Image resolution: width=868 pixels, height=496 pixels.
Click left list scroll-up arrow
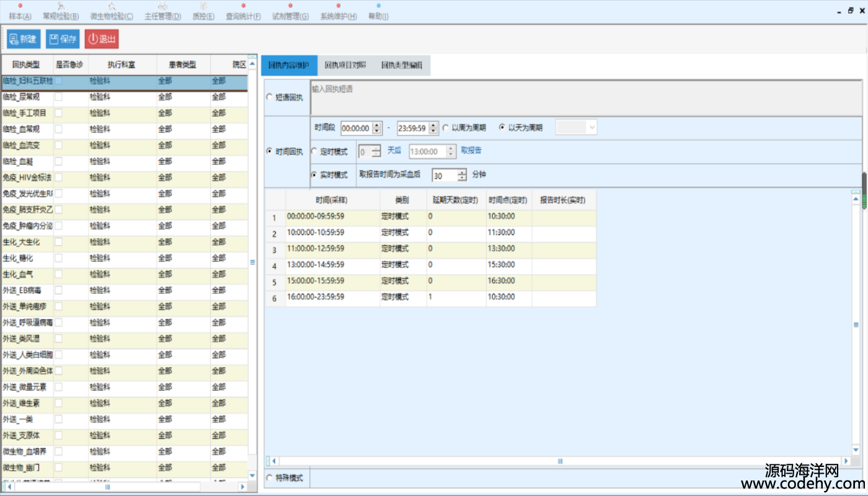[x=252, y=64]
